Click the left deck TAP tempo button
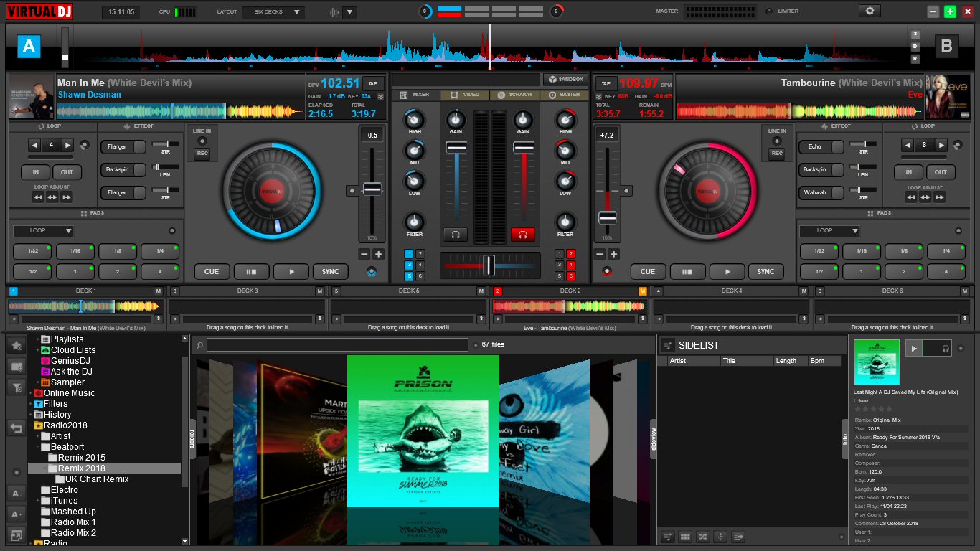 [x=373, y=83]
